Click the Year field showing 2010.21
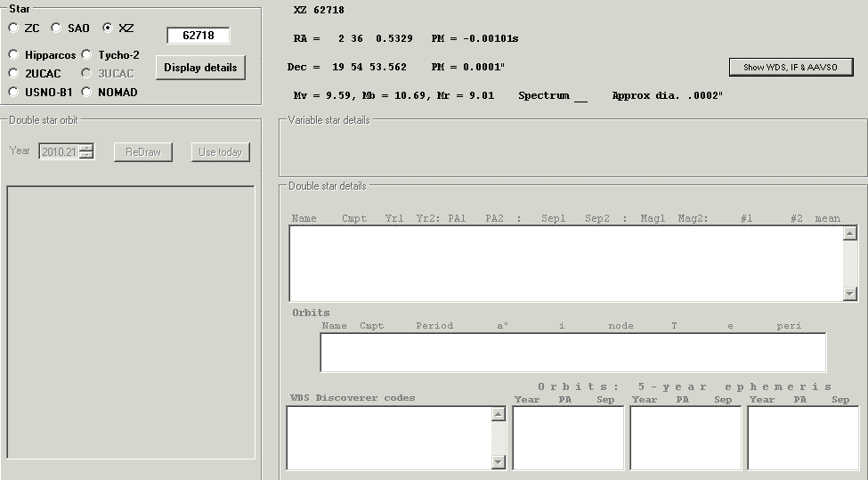Viewport: 868px width, 480px height. (60, 151)
